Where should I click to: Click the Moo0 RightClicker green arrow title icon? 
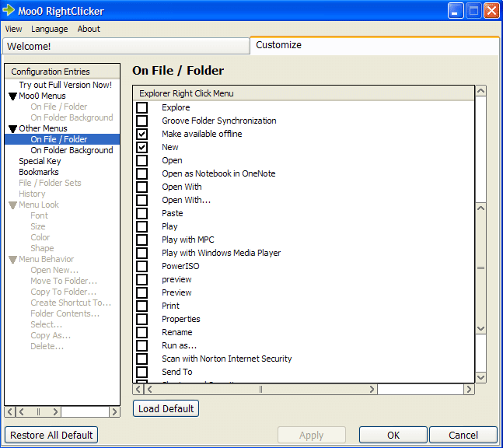pyautogui.click(x=9, y=10)
